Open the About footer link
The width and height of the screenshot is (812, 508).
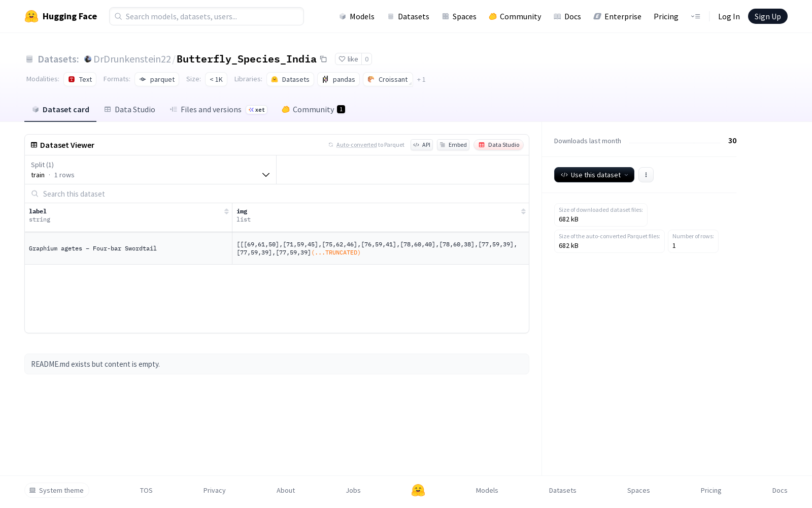(x=286, y=490)
